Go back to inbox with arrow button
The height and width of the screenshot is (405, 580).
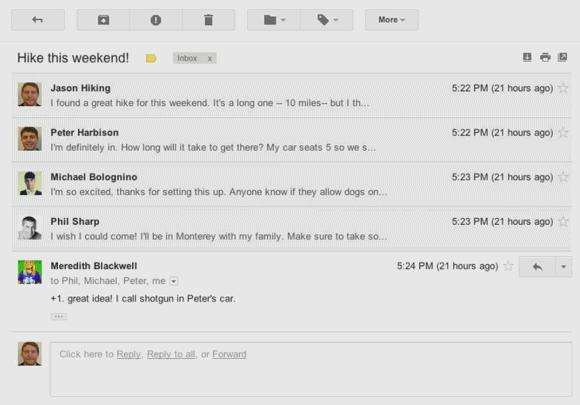tap(38, 20)
